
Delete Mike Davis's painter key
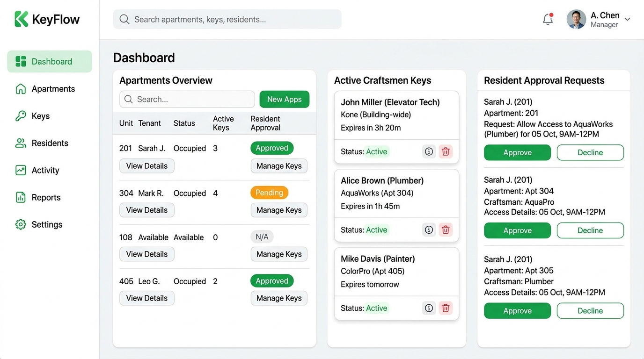point(446,308)
